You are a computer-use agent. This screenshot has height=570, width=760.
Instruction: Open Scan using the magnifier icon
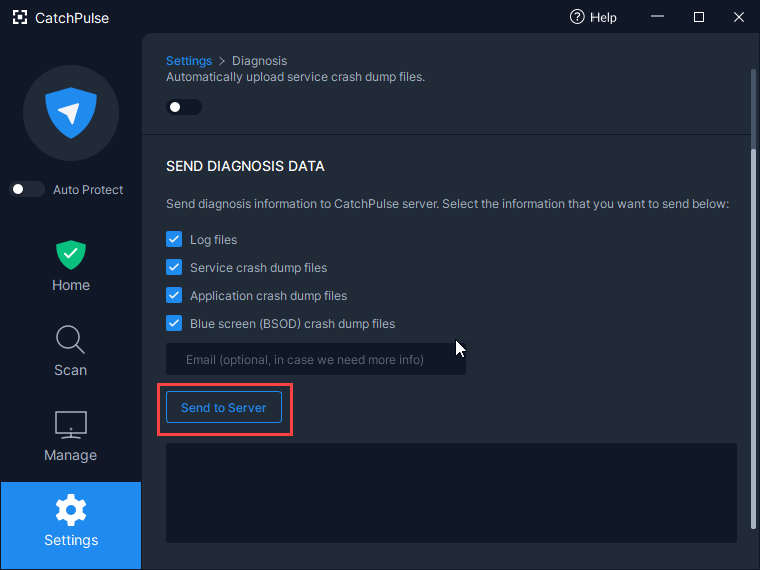[70, 339]
